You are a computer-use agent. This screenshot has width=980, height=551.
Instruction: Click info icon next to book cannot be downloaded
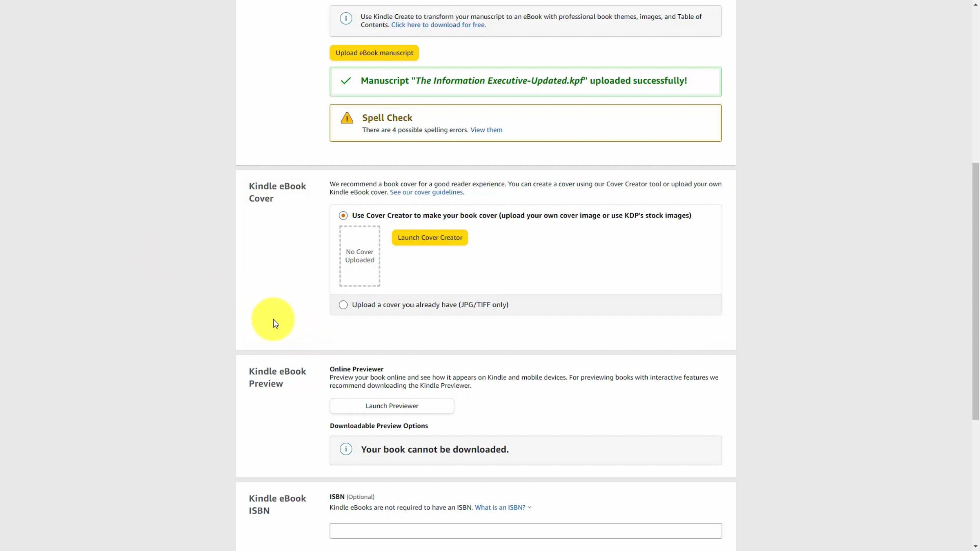pyautogui.click(x=346, y=449)
